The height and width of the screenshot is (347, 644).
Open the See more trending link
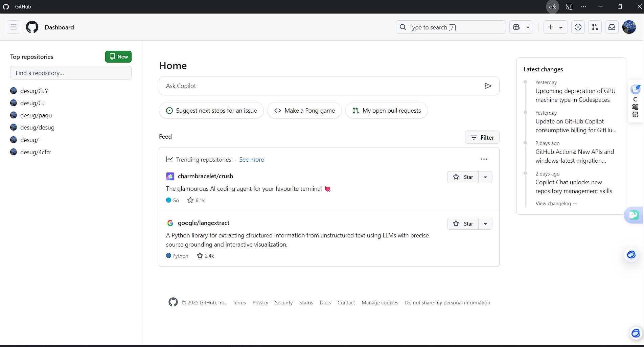(251, 160)
